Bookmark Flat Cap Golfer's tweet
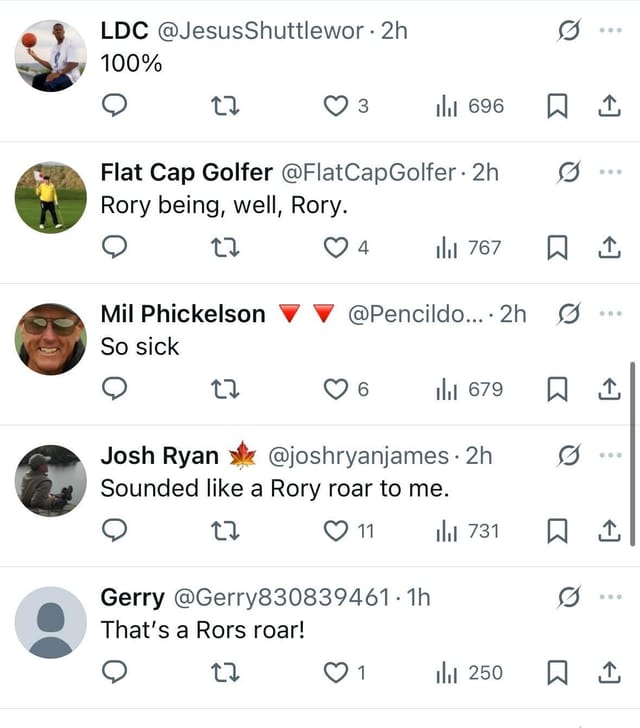The image size is (640, 728). [x=557, y=248]
